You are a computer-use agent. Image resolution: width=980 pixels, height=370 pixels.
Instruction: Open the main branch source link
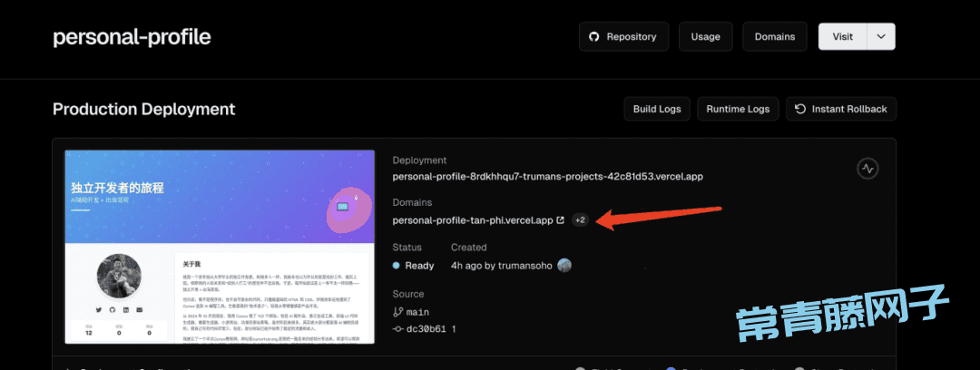coord(417,312)
